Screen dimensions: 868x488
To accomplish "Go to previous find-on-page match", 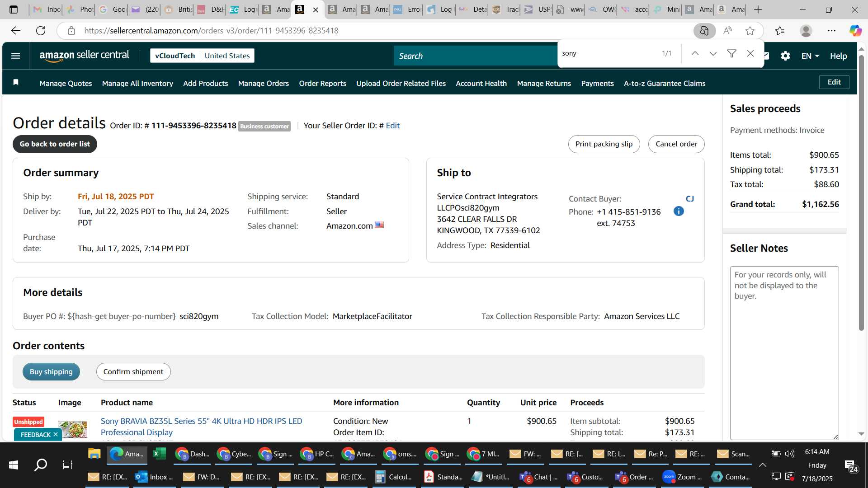I will [x=695, y=53].
